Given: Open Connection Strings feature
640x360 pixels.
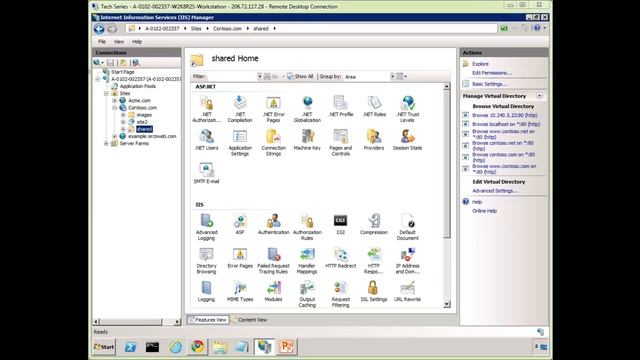Looking at the screenshot, I should 273,143.
